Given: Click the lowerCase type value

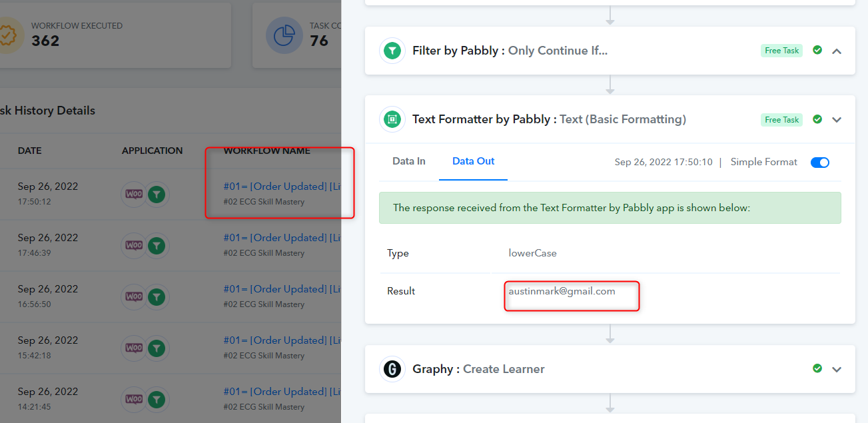Looking at the screenshot, I should coord(533,253).
